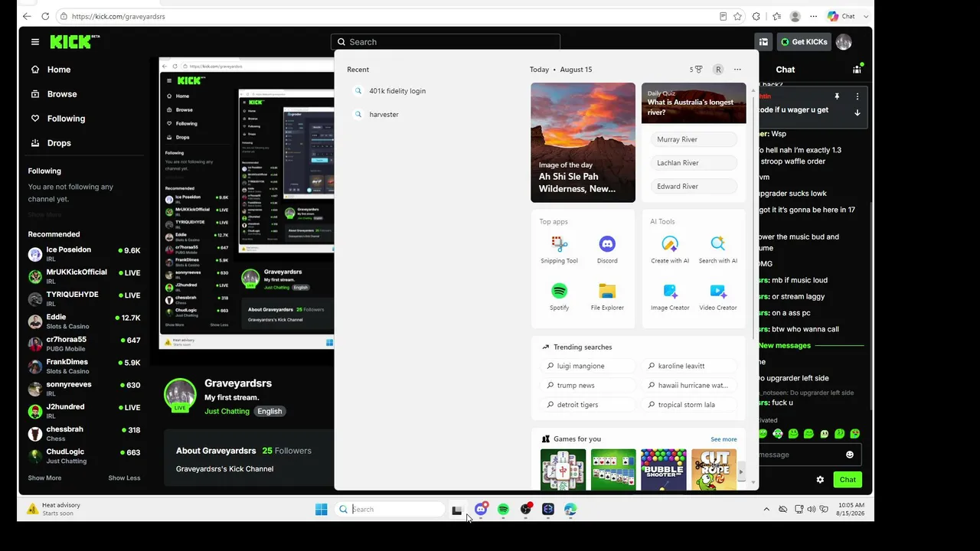Screen dimensions: 980x551
Task: Click the English language tag
Action: (269, 412)
